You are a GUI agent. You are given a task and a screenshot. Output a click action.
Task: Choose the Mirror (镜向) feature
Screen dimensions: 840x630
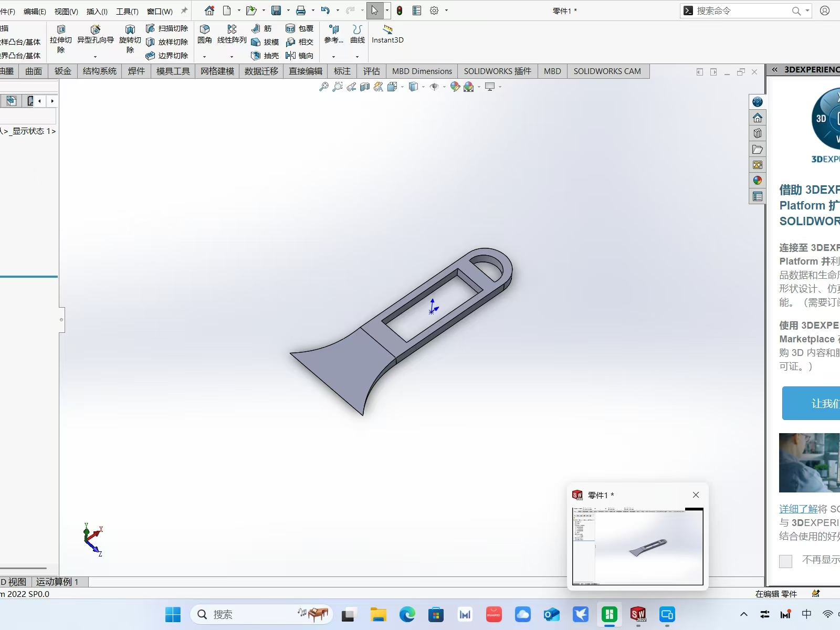[x=300, y=55]
